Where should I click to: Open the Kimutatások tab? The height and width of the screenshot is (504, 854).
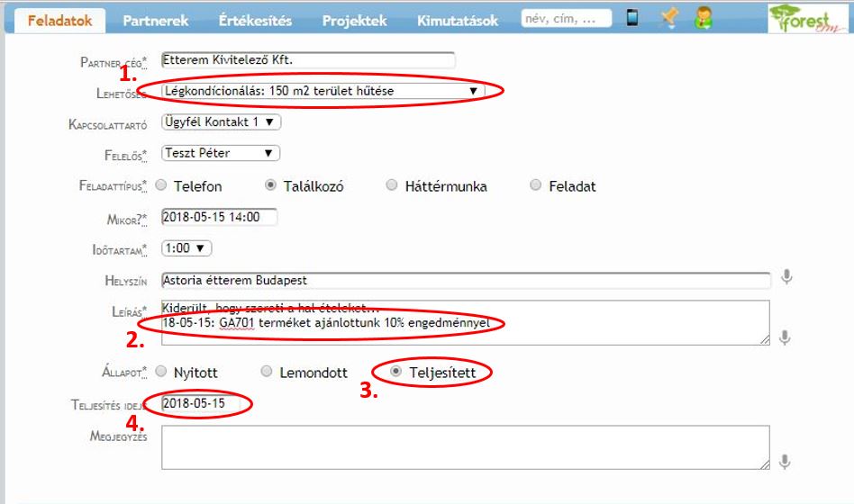458,20
